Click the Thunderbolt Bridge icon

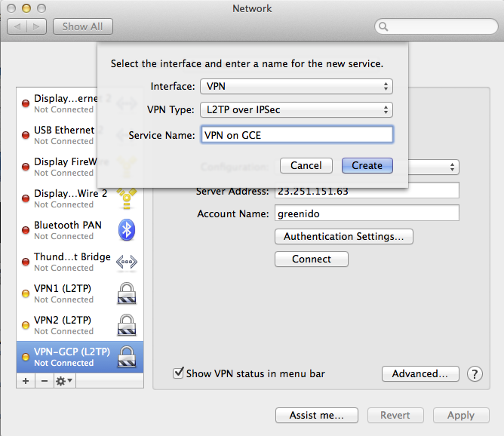click(x=126, y=262)
